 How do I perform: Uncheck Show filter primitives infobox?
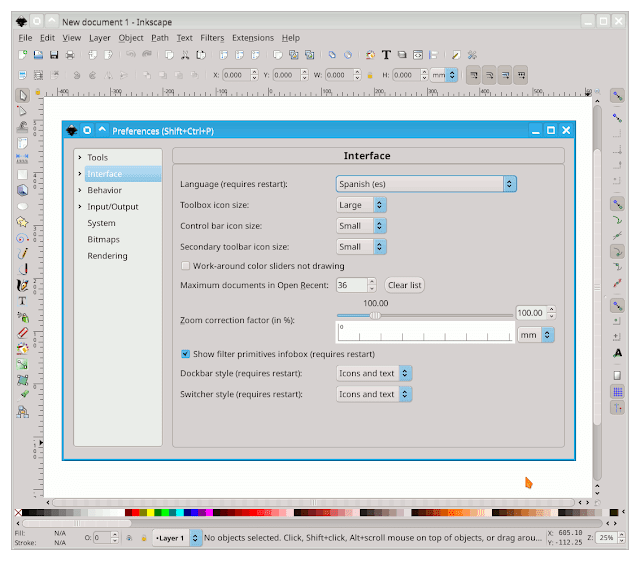pos(185,354)
